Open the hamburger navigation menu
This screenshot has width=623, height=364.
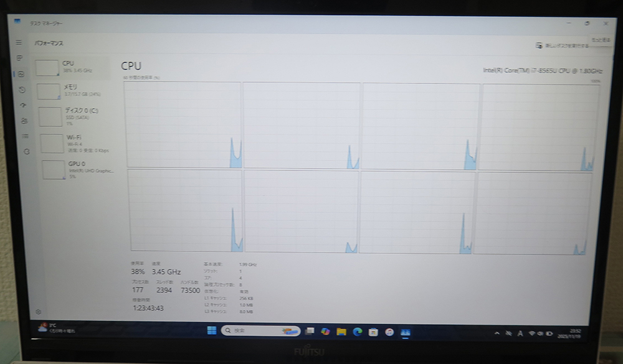[19, 42]
